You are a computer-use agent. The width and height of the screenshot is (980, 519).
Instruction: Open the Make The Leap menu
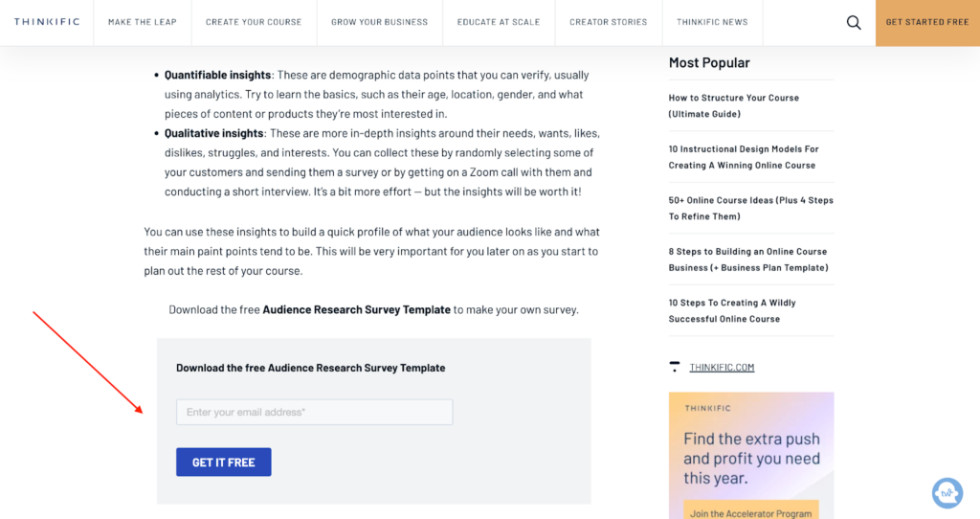(x=143, y=22)
